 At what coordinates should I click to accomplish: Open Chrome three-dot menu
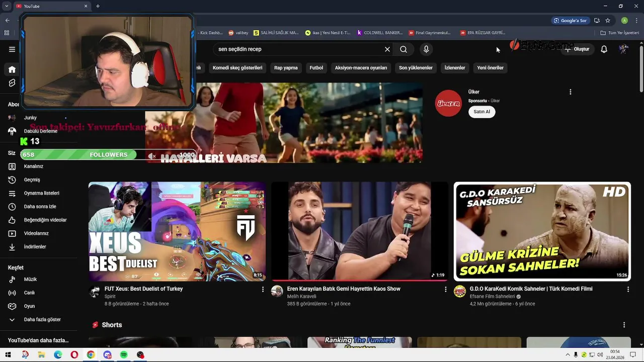point(636,21)
